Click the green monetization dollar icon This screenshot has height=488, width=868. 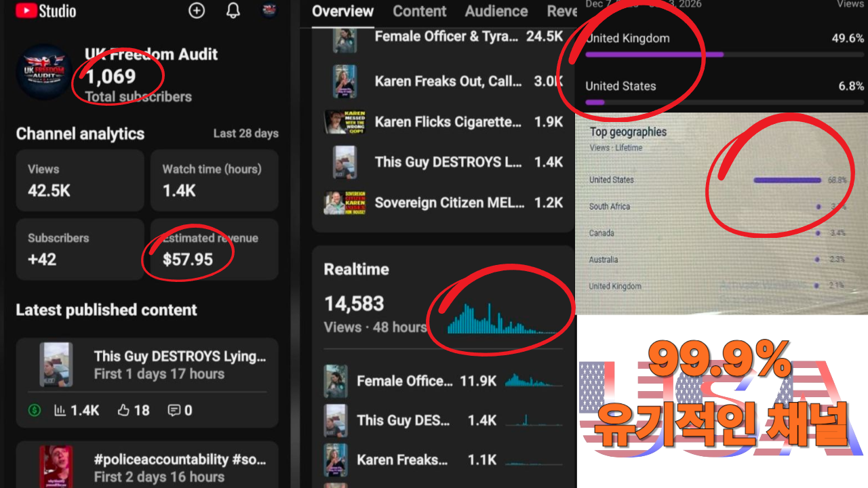coord(35,410)
